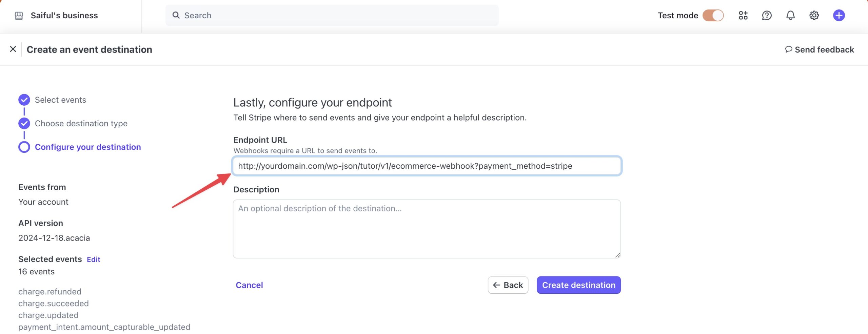Toggle the Test mode switch
The width and height of the screenshot is (868, 334).
tap(713, 15)
